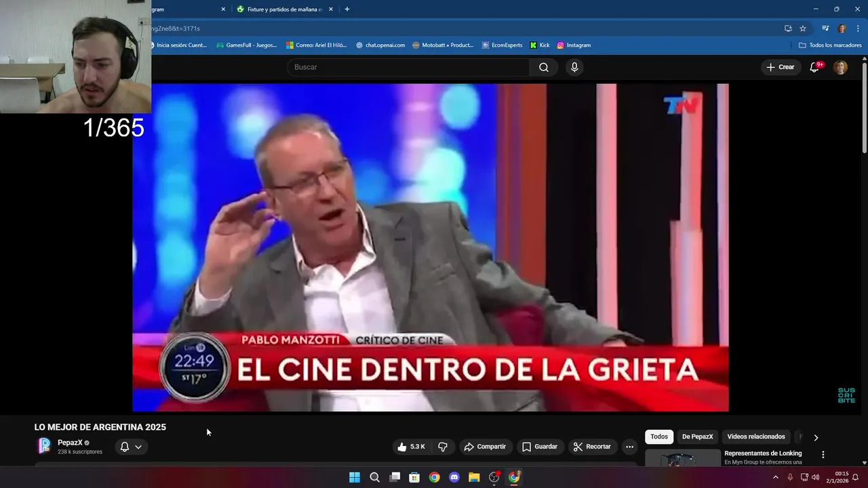Open a new browser tab with plus
The width and height of the screenshot is (868, 488).
(347, 9)
